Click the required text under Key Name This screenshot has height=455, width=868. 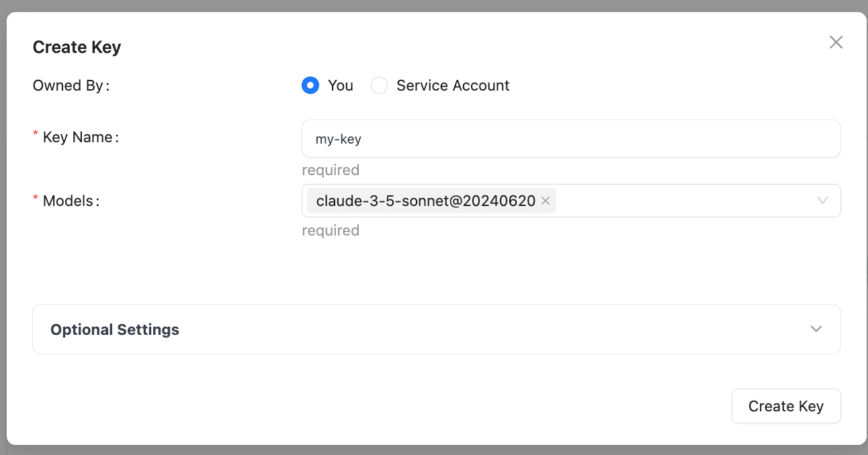point(331,170)
